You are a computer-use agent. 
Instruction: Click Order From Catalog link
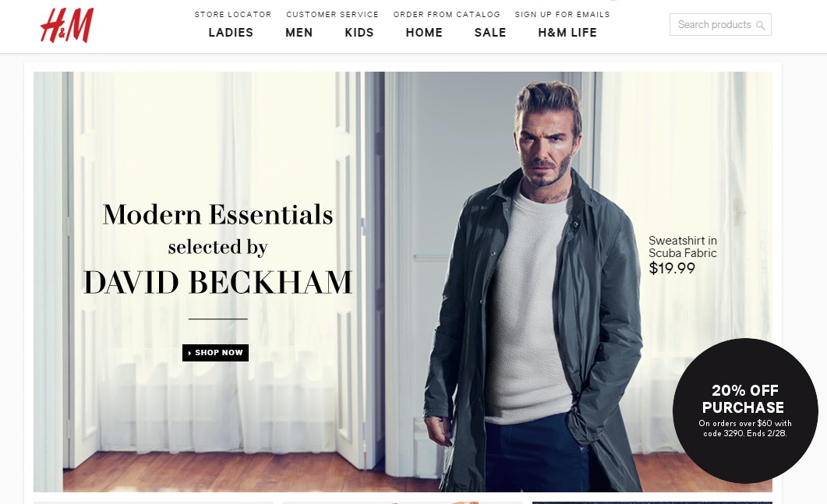(x=447, y=14)
